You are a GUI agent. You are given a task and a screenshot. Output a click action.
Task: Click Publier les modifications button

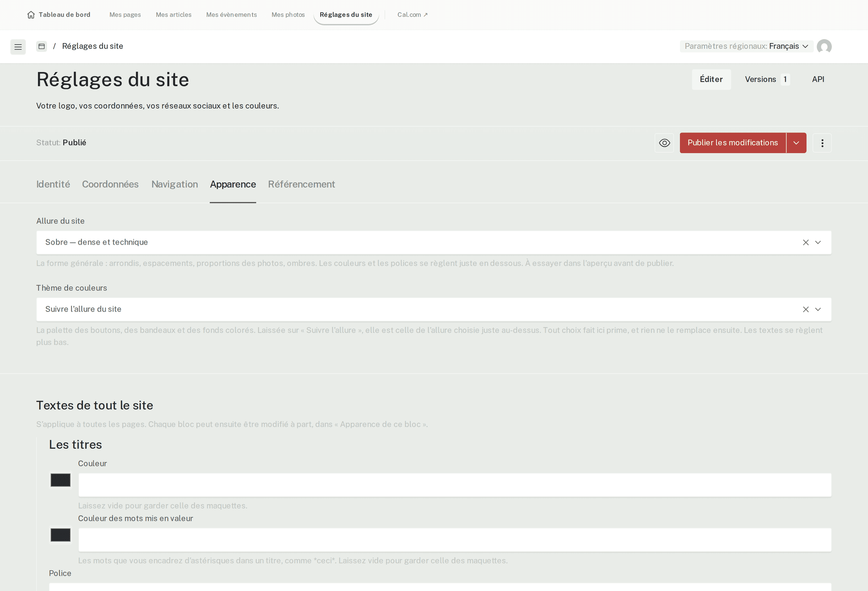pos(732,143)
